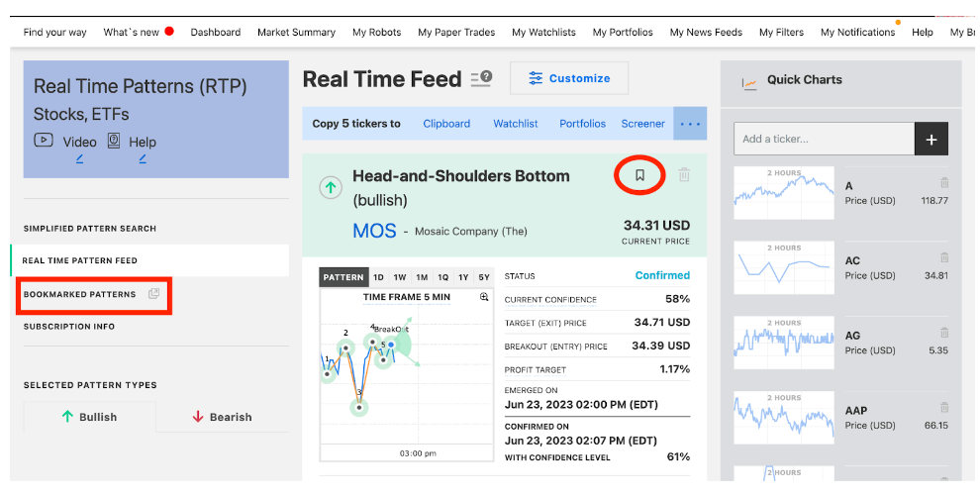Open Find your way menu
This screenshot has width=980, height=496.
[55, 33]
